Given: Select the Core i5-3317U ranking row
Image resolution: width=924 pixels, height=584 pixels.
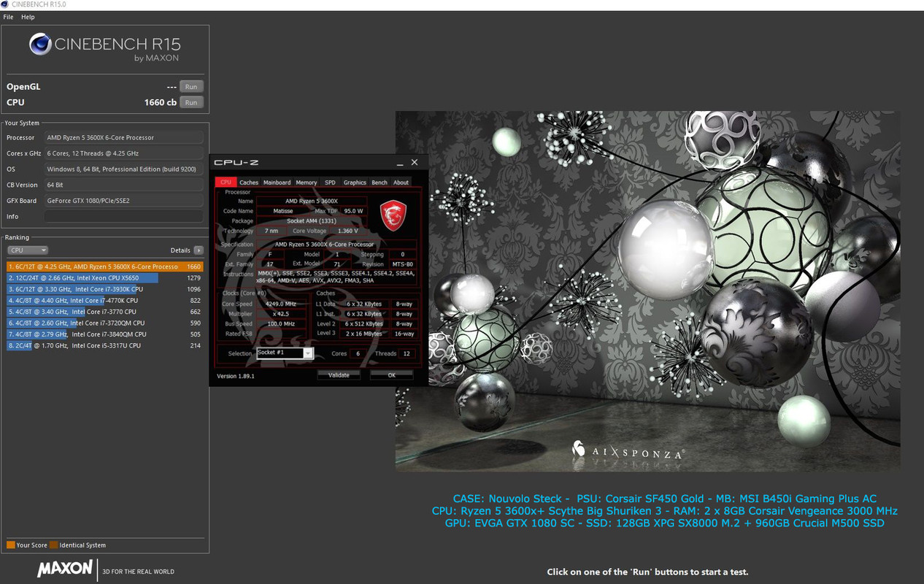Looking at the screenshot, I should (105, 345).
